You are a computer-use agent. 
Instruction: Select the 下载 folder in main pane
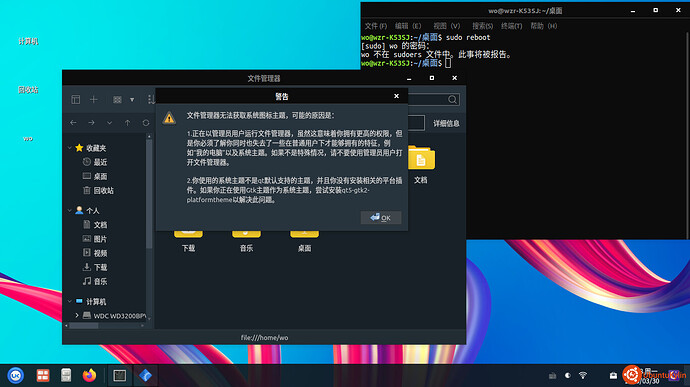188,240
